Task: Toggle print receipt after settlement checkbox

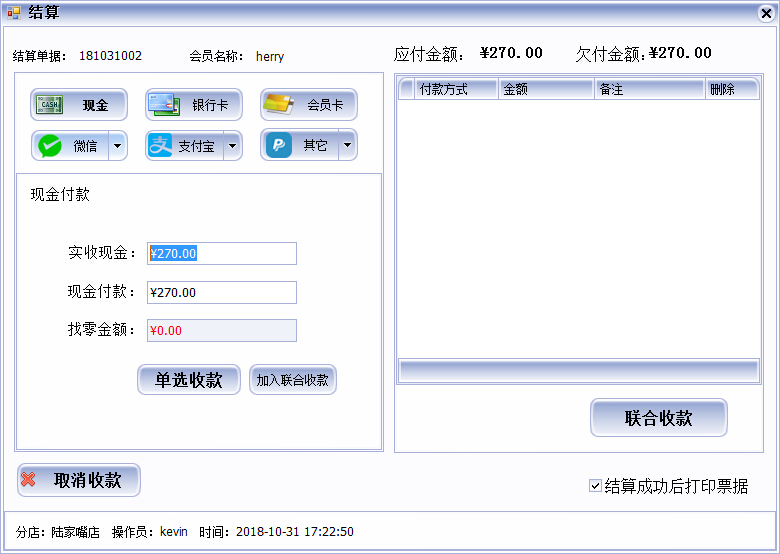Action: click(595, 487)
